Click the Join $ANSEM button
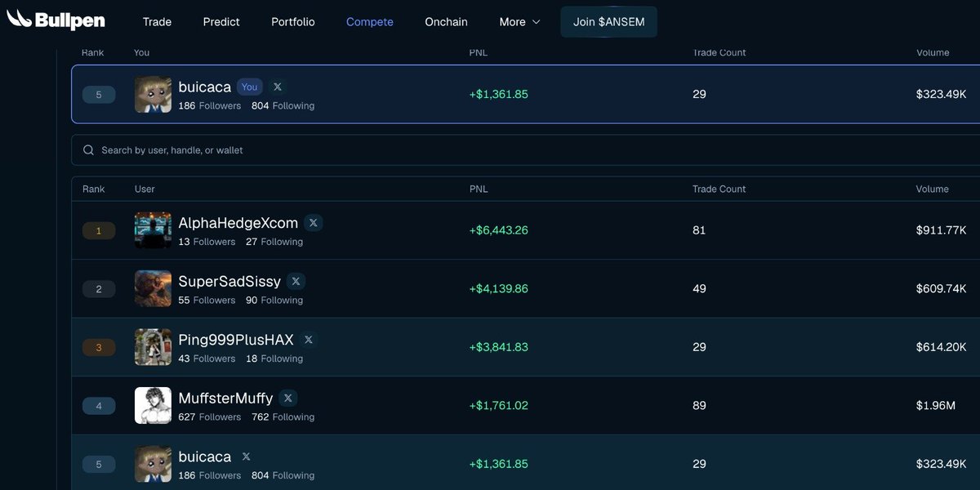This screenshot has height=490, width=980. click(x=608, y=22)
